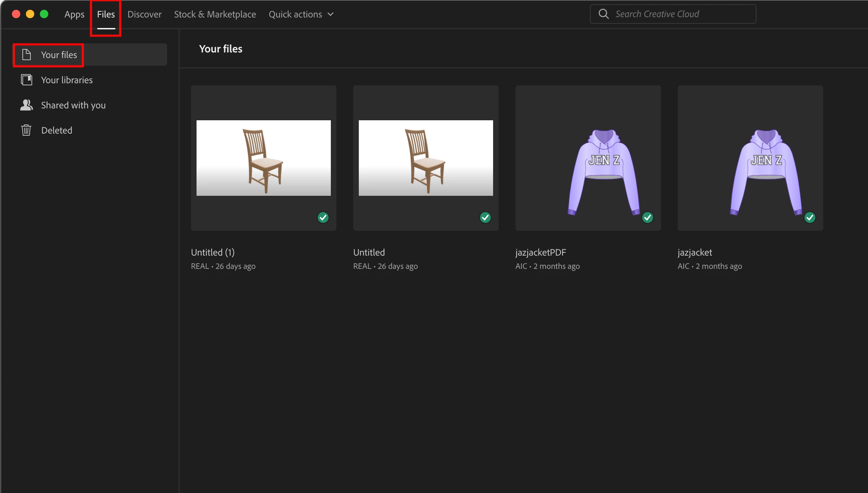Click the Deleted trash can icon
Image resolution: width=868 pixels, height=493 pixels.
point(27,130)
